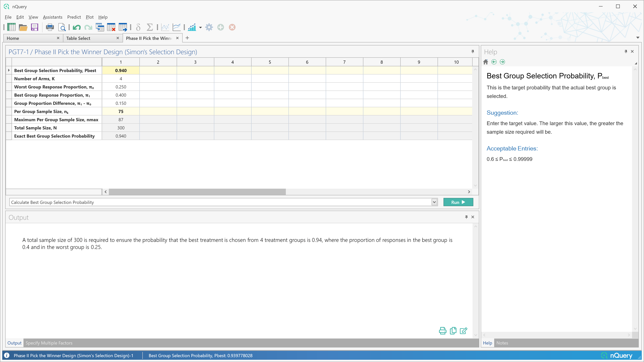This screenshot has height=362, width=644.
Task: Open the tab list dropdown arrow
Action: tap(637, 38)
